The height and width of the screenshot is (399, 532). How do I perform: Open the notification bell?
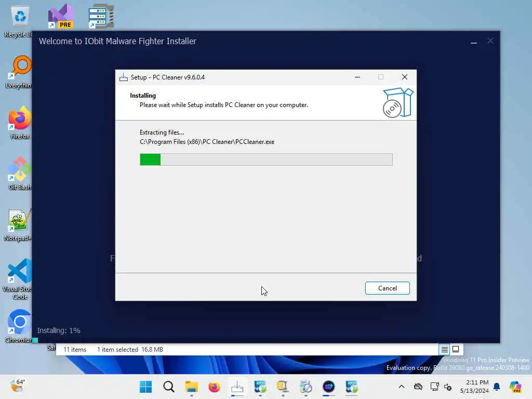(x=497, y=387)
